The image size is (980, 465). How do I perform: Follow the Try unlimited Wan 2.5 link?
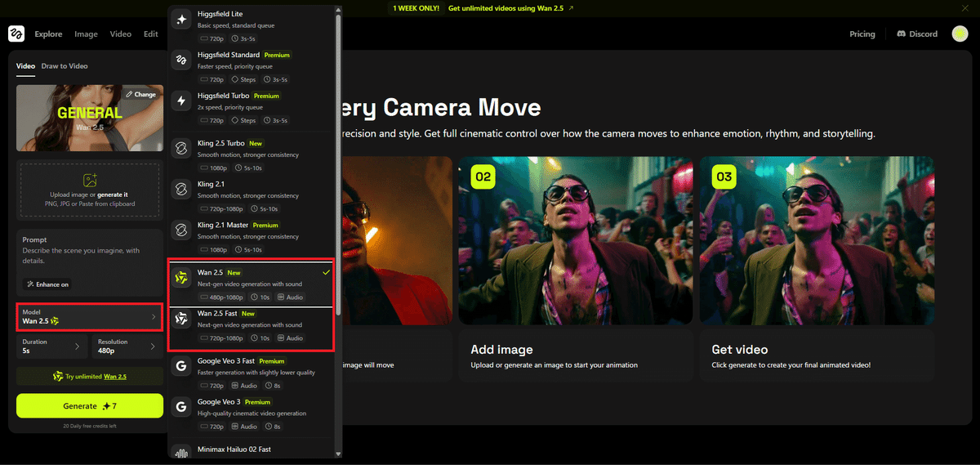(90, 377)
